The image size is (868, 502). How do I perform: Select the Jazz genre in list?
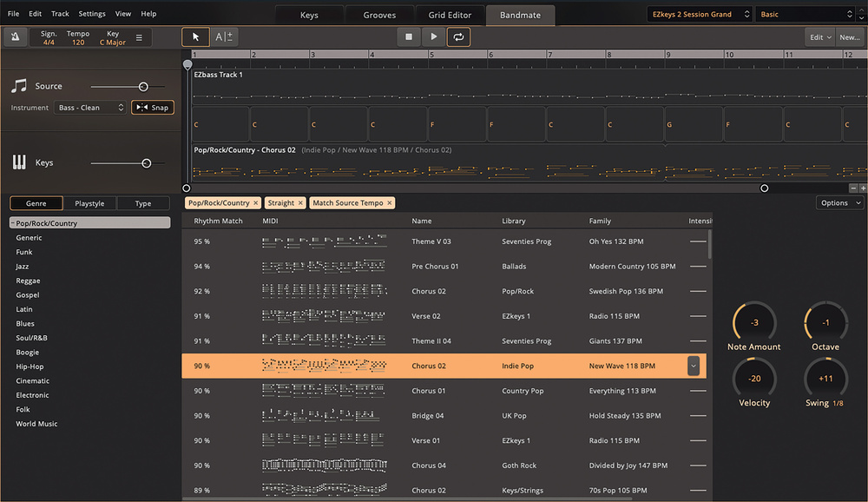[23, 267]
